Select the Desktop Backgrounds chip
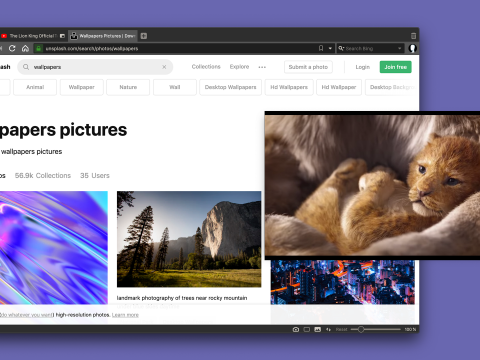 (x=392, y=87)
